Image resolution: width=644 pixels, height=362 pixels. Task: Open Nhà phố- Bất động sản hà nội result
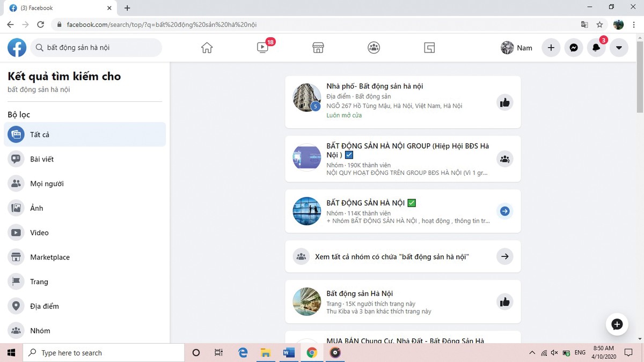pyautogui.click(x=375, y=86)
